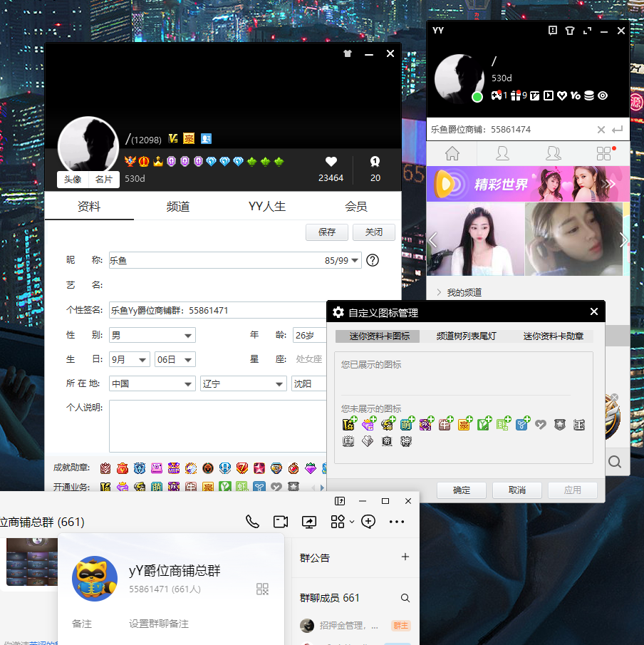
Task: Select 频道树列表尾灯 tab
Action: click(466, 336)
